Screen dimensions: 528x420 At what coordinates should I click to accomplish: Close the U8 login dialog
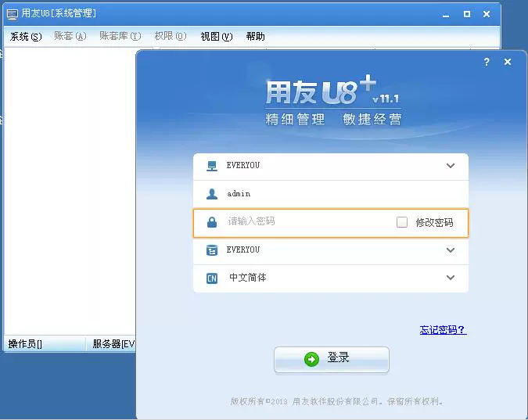click(508, 62)
